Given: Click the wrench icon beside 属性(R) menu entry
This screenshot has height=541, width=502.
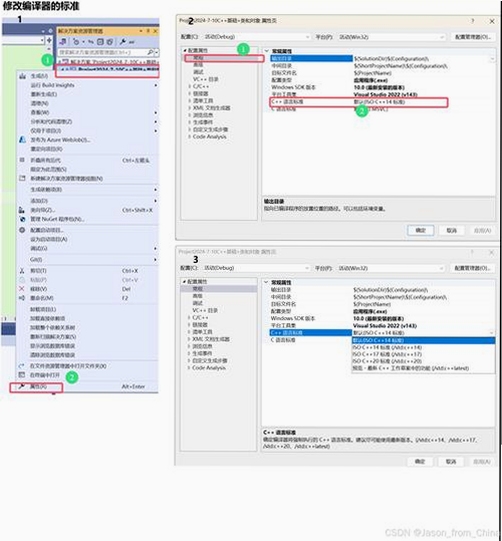Looking at the screenshot, I should coord(21,386).
